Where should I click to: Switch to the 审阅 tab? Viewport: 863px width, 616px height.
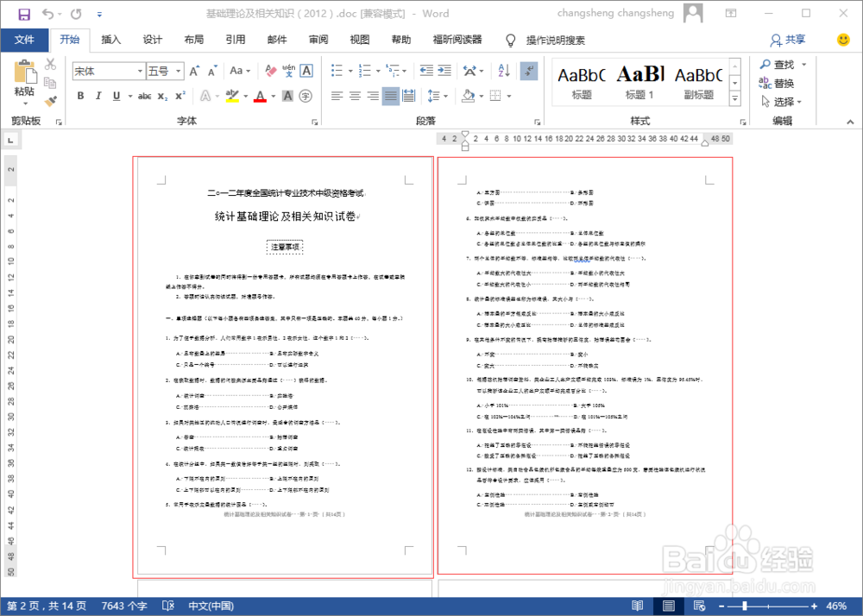coord(318,40)
